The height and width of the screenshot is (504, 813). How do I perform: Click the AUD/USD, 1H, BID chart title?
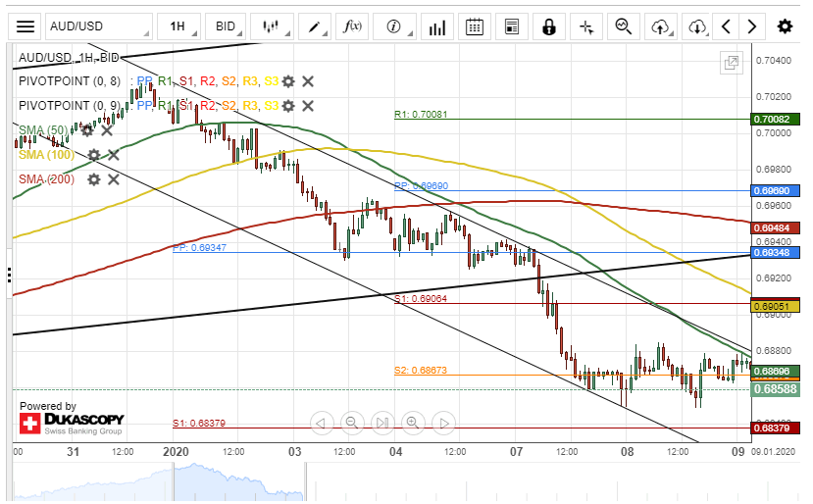coord(69,58)
